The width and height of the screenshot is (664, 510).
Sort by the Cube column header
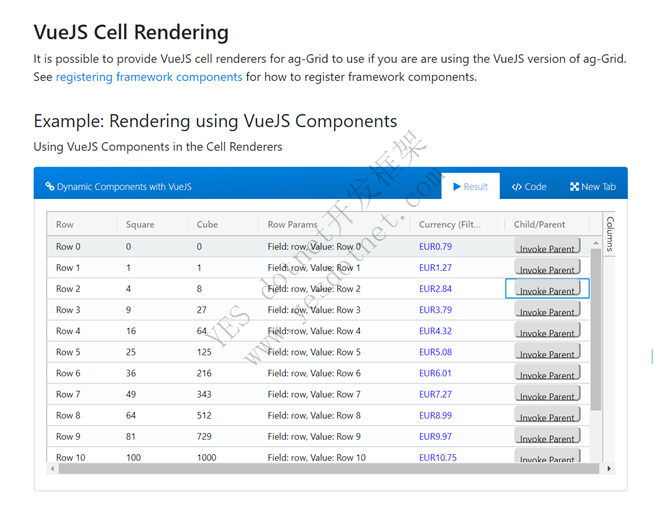(207, 225)
